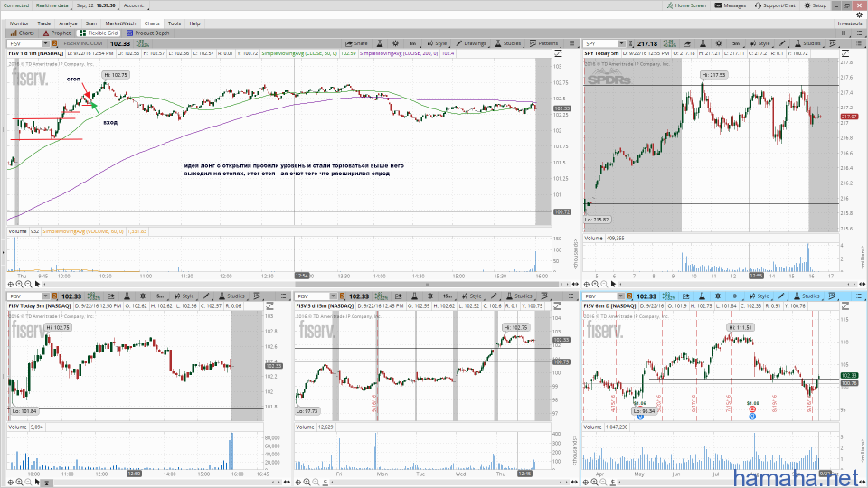Open the Account selector in status bar
This screenshot has width=868, height=488.
coord(134,5)
